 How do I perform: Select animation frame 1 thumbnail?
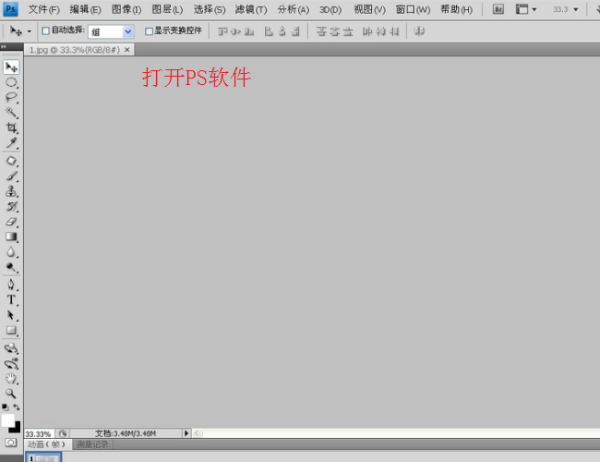[43, 458]
